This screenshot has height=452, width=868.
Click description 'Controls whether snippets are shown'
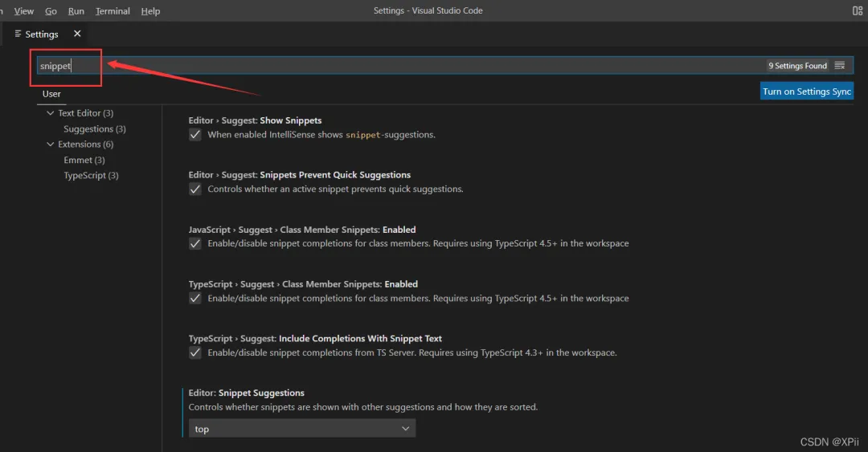[x=363, y=407]
